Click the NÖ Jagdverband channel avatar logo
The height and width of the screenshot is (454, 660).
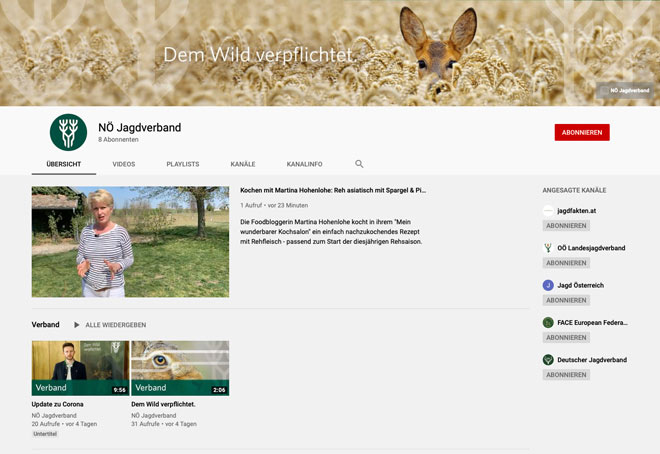(x=68, y=132)
